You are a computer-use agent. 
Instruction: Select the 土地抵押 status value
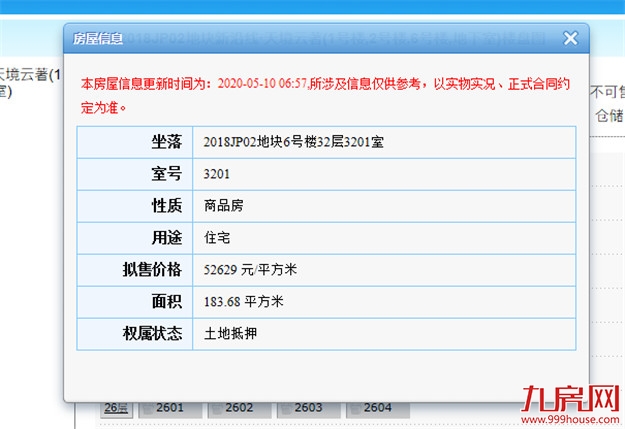(x=230, y=334)
